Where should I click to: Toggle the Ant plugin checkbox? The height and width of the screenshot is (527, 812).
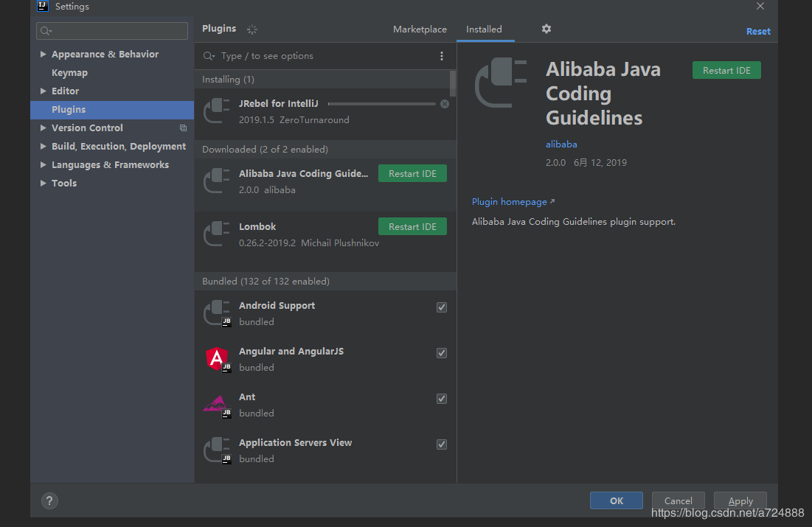pyautogui.click(x=442, y=399)
